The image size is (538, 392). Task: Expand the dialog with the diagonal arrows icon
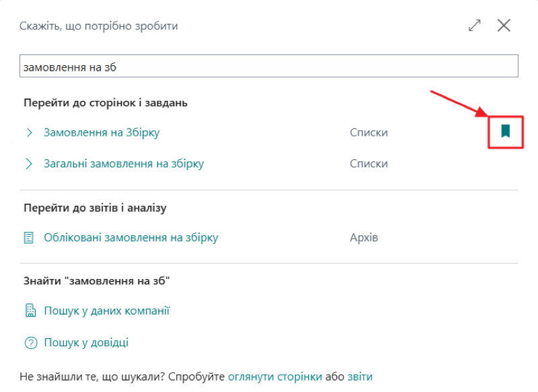(475, 26)
